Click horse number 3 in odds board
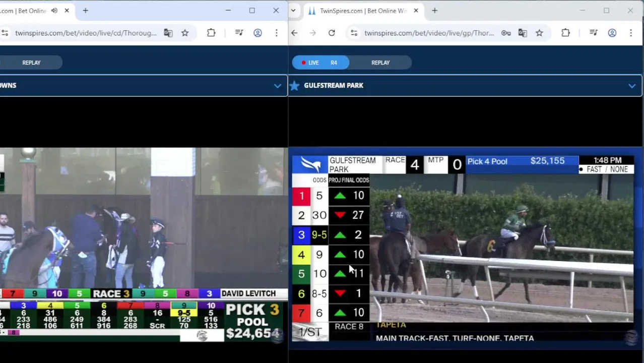The width and height of the screenshot is (644, 363). (x=301, y=234)
